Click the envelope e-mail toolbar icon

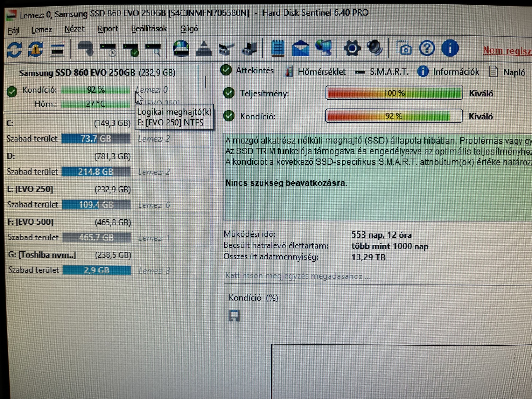click(x=301, y=49)
